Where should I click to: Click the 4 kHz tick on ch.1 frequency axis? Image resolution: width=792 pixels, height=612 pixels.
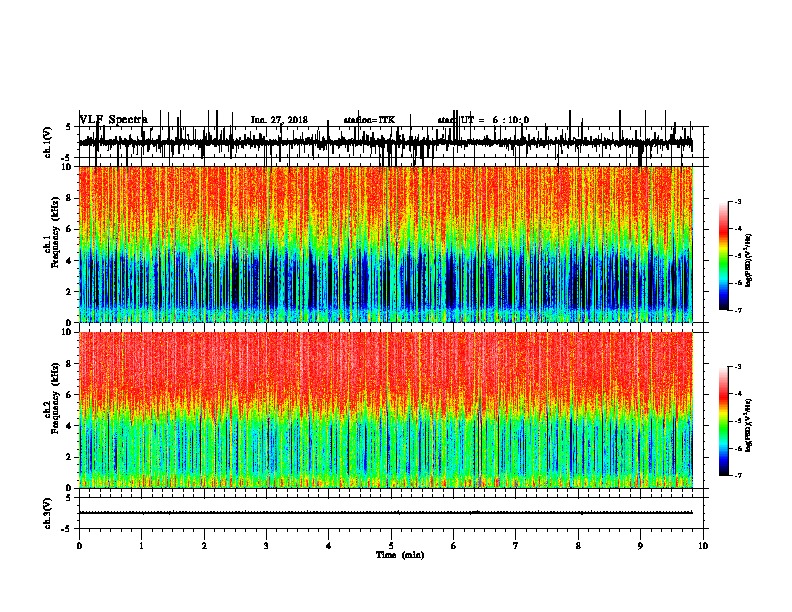point(70,261)
